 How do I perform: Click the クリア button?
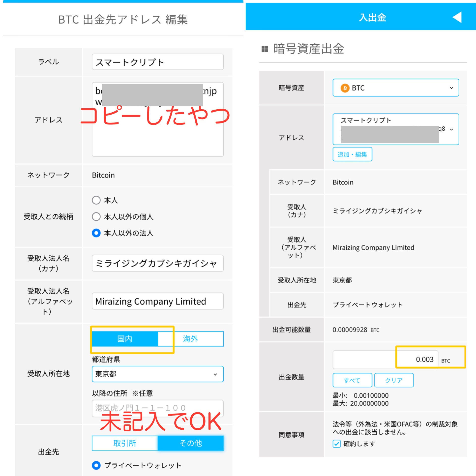[394, 380]
